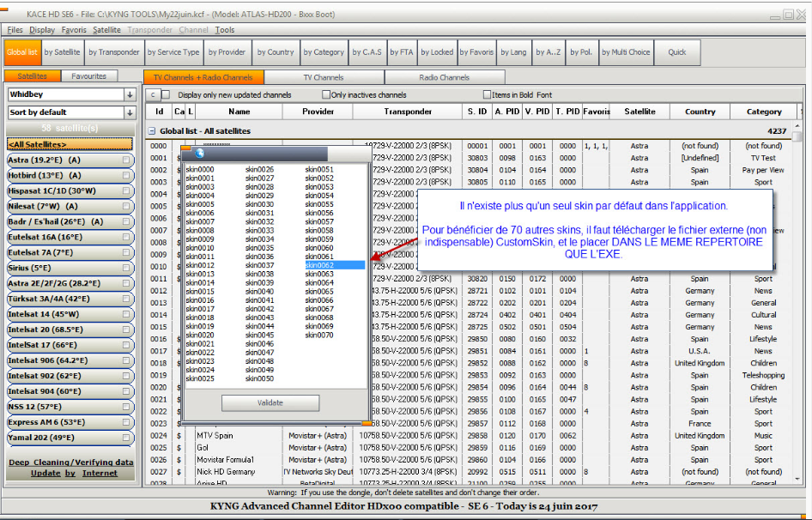Filter the list 'by Satellite'
Image resolution: width=812 pixels, height=520 pixels.
(62, 52)
